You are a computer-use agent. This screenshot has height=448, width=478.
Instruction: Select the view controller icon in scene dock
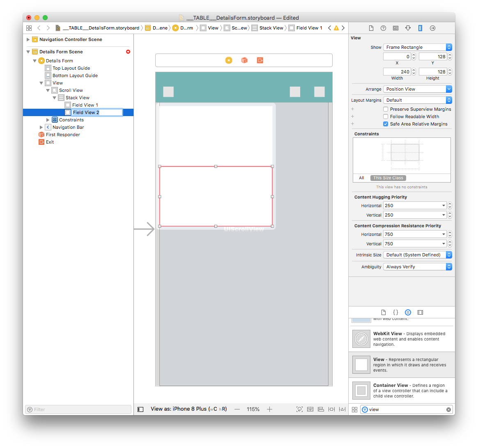(229, 60)
